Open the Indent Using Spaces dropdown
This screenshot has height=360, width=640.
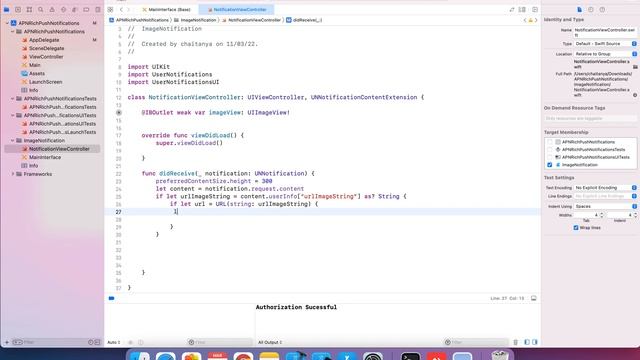pos(605,207)
